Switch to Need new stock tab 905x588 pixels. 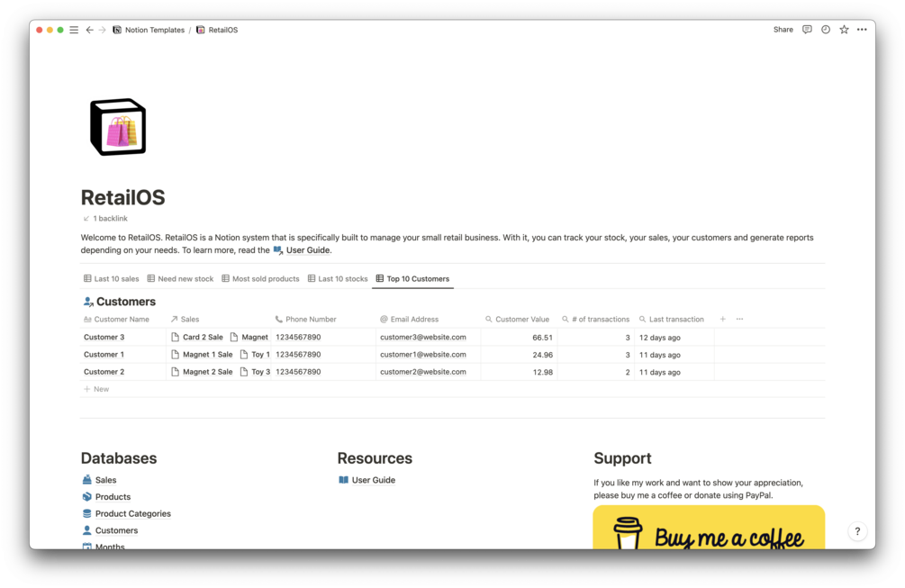[180, 279]
